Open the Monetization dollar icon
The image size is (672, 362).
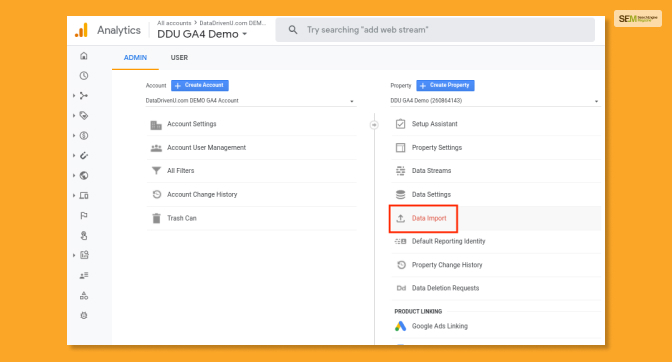(x=84, y=136)
